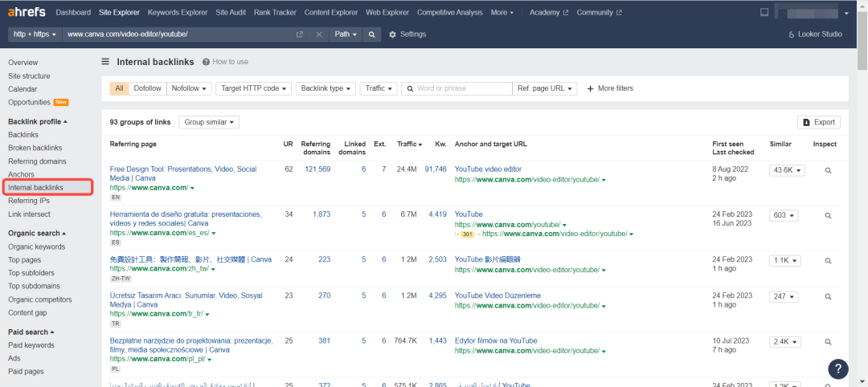Click the 91,746 keywords value

point(435,169)
